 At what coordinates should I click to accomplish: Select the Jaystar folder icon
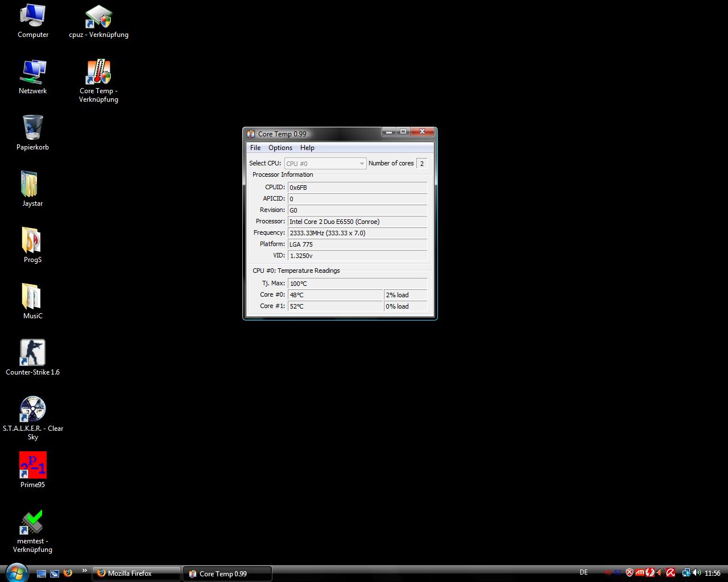pyautogui.click(x=32, y=190)
